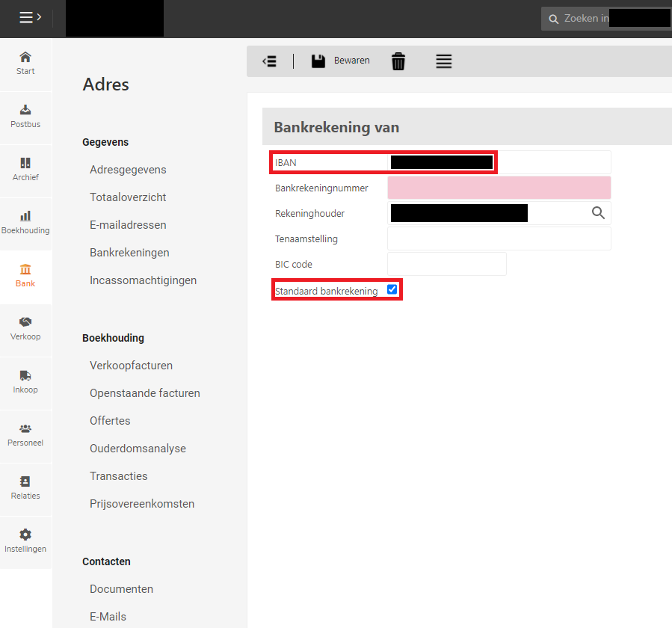
Task: Uncheck Standaard bankrekening checkbox
Action: click(x=392, y=290)
